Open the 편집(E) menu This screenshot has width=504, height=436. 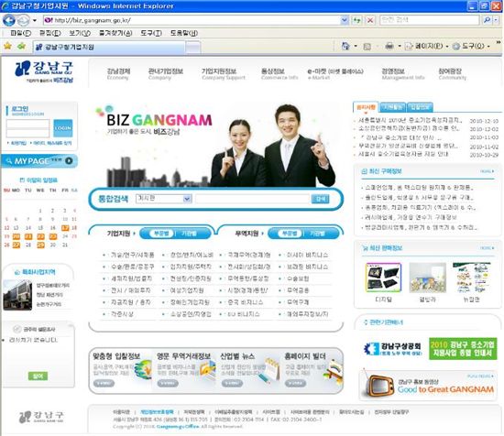[50, 33]
